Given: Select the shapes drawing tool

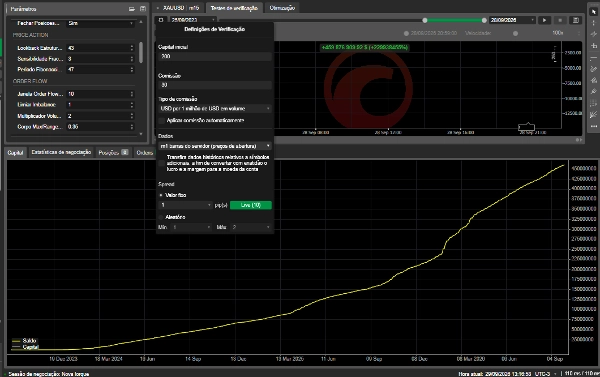Looking at the screenshot, I should 593,80.
